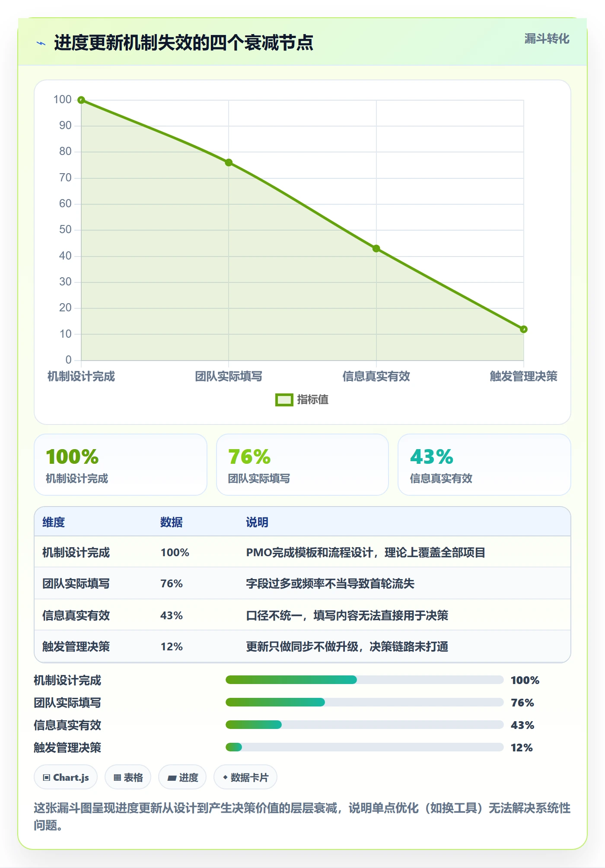Toggle the 指标值 legend swatch
The image size is (605, 868).
284,400
